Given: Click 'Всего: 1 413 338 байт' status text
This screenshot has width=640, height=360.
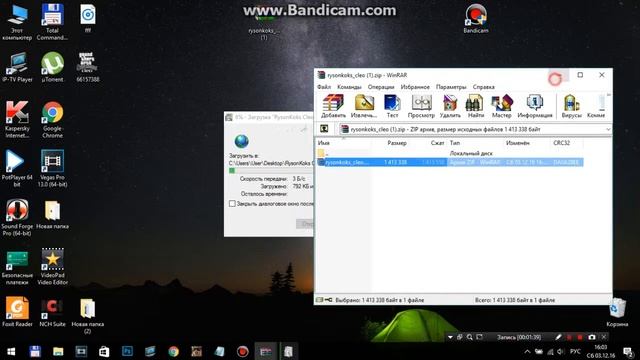Looking at the screenshot, I should (x=515, y=300).
